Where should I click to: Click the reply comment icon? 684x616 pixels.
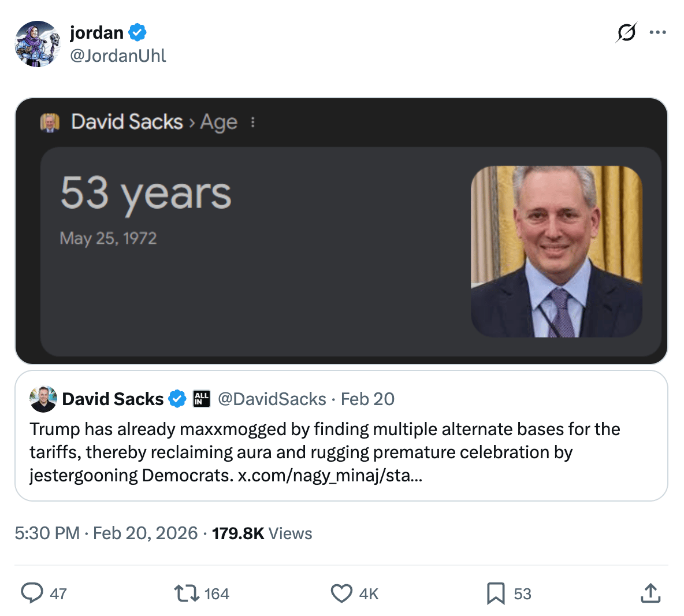(x=32, y=593)
